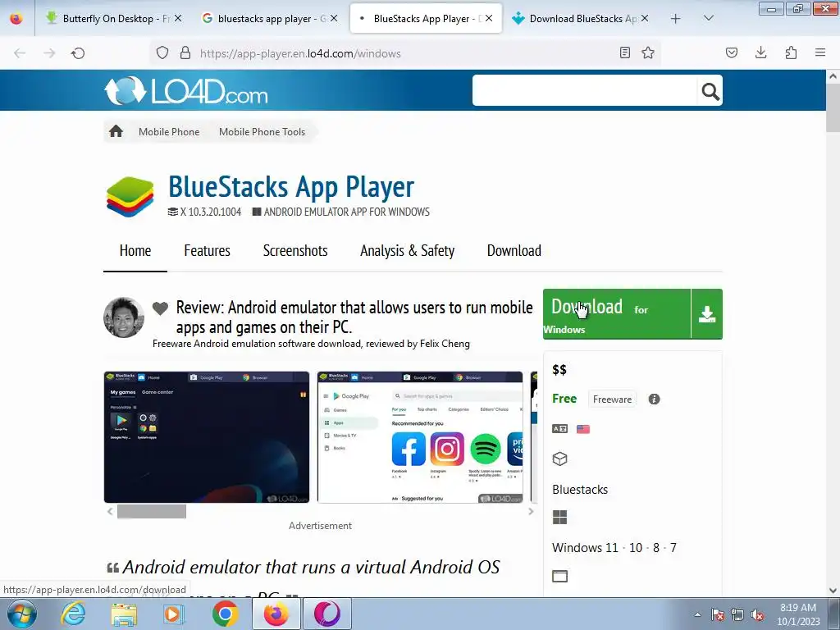Open the Features section tab
Screen dimensions: 840x630
207,251
